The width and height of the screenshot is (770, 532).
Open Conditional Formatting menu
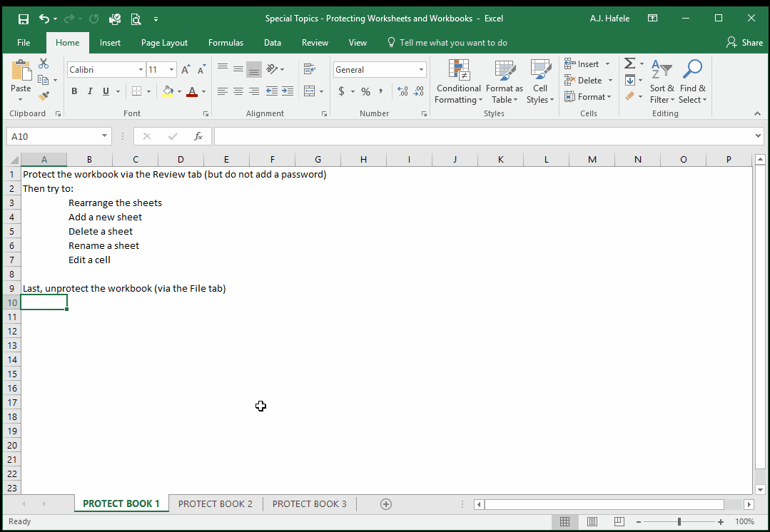[x=459, y=81]
